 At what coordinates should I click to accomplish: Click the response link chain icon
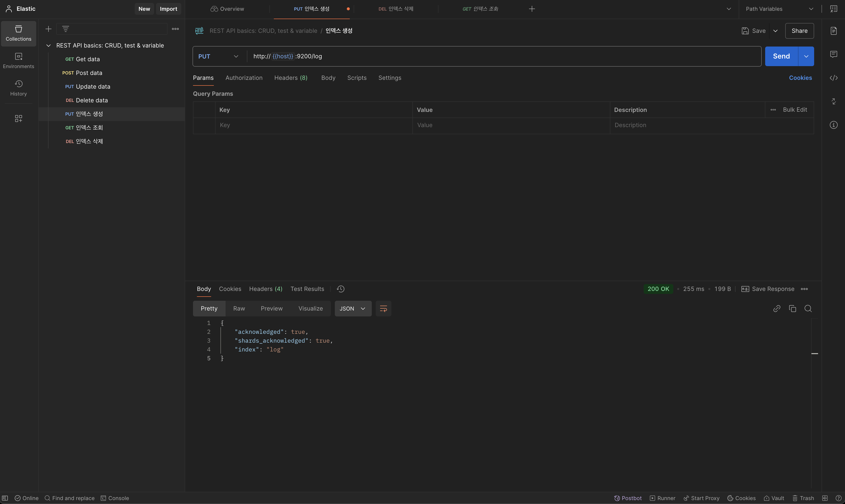777,308
